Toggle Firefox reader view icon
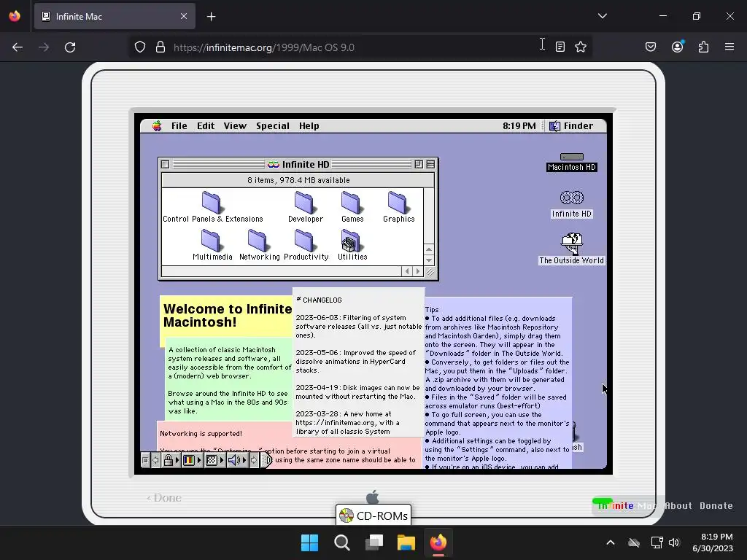747x560 pixels. pos(560,47)
